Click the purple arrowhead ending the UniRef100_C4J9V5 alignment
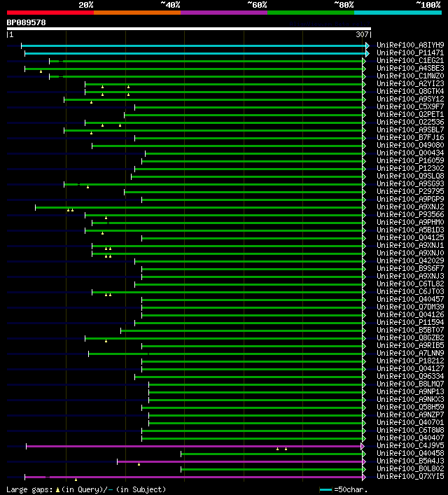The image size is (448, 495). tap(363, 447)
